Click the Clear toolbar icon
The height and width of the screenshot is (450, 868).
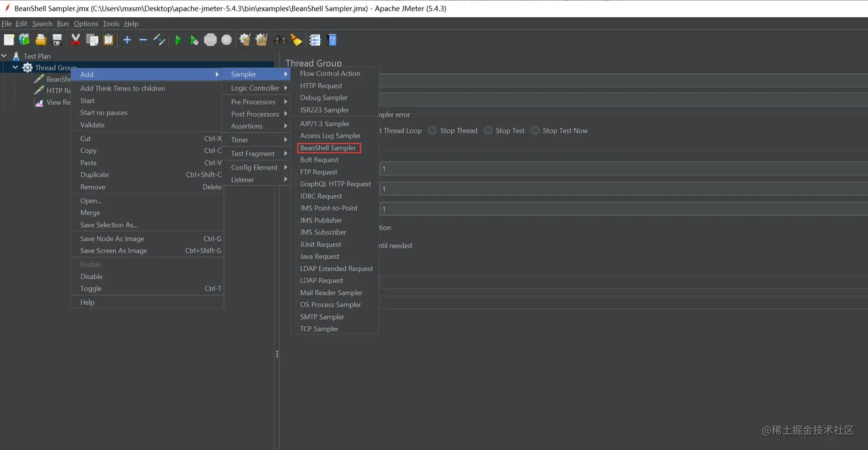245,40
